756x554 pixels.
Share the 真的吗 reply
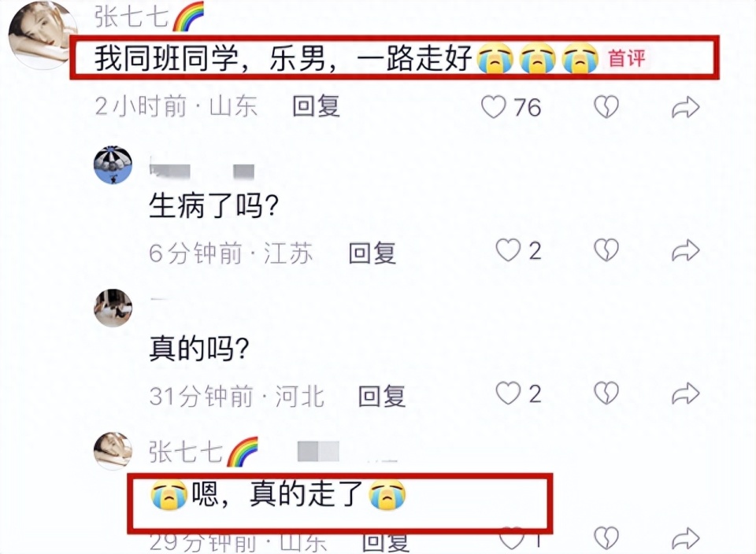coord(686,393)
